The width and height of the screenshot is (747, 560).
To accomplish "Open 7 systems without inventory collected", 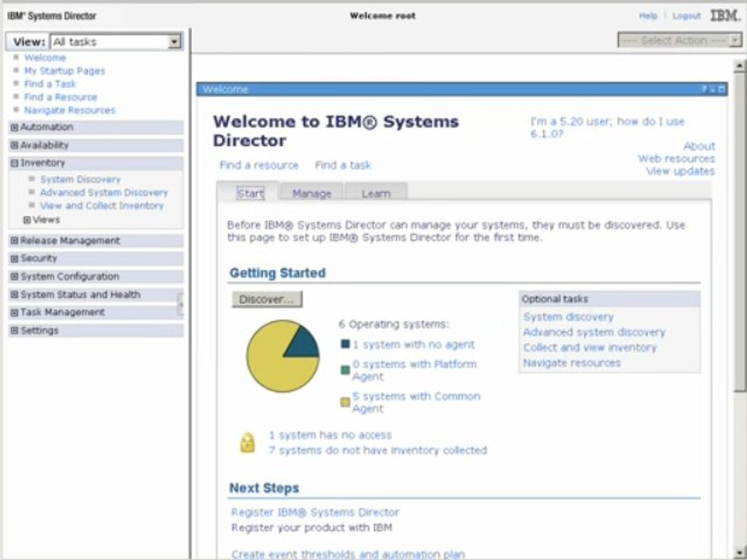I will click(378, 450).
